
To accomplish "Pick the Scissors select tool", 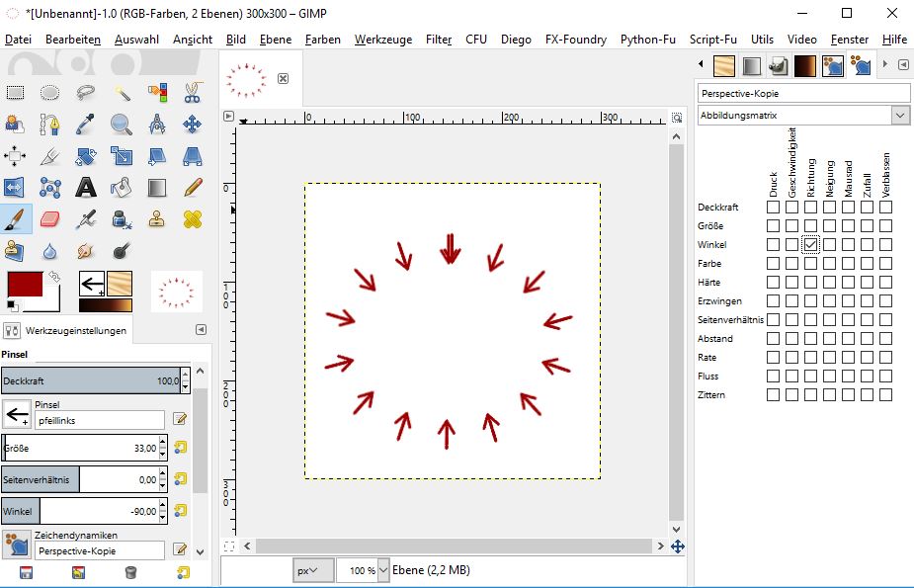I will [x=193, y=94].
